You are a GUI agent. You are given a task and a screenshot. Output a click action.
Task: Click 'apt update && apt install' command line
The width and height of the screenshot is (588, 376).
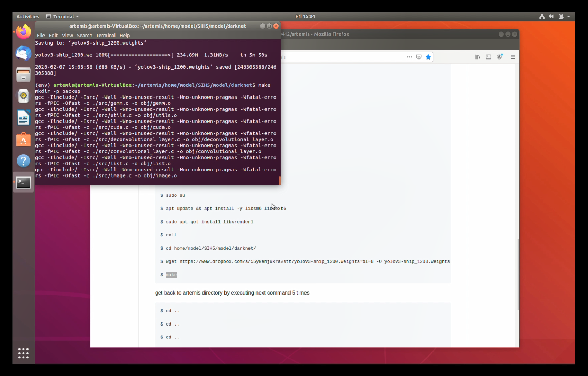pos(223,209)
